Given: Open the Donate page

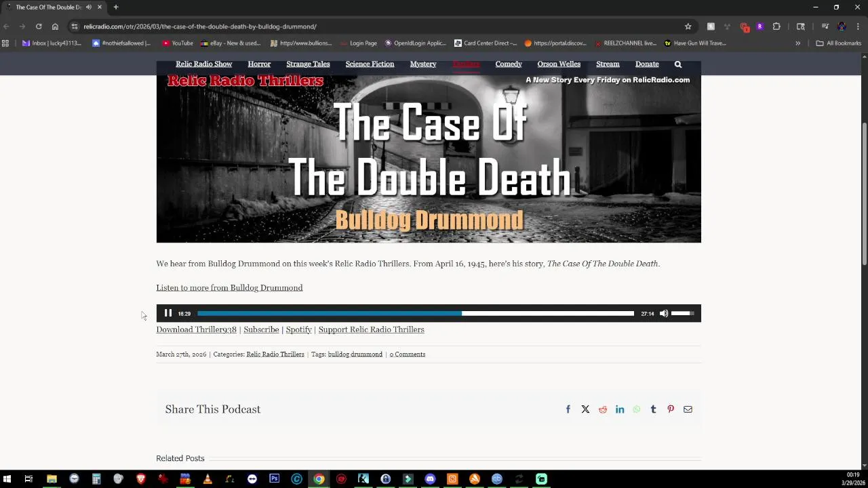Looking at the screenshot, I should tap(647, 64).
